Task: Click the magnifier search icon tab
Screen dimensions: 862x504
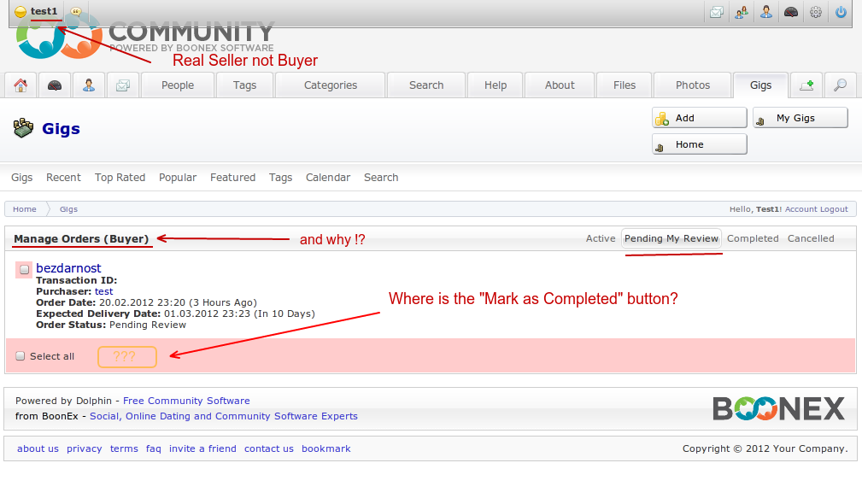Action: (x=840, y=85)
